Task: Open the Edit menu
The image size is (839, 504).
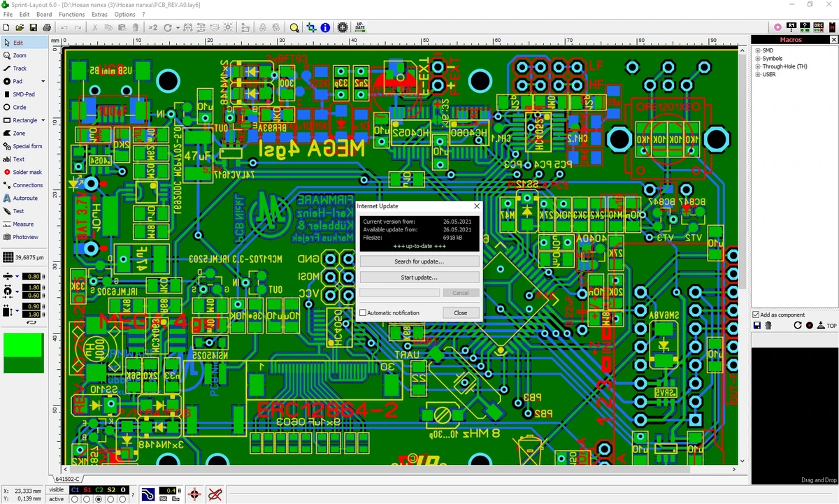Action: tap(24, 14)
